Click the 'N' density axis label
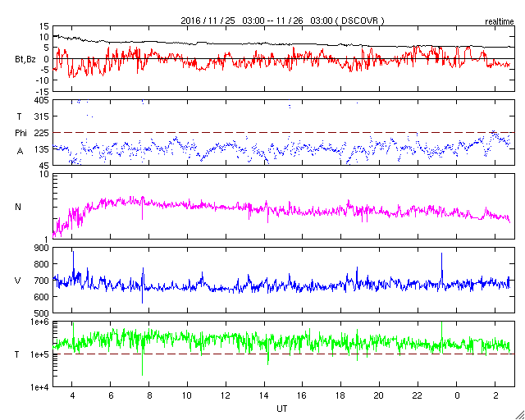 point(18,207)
